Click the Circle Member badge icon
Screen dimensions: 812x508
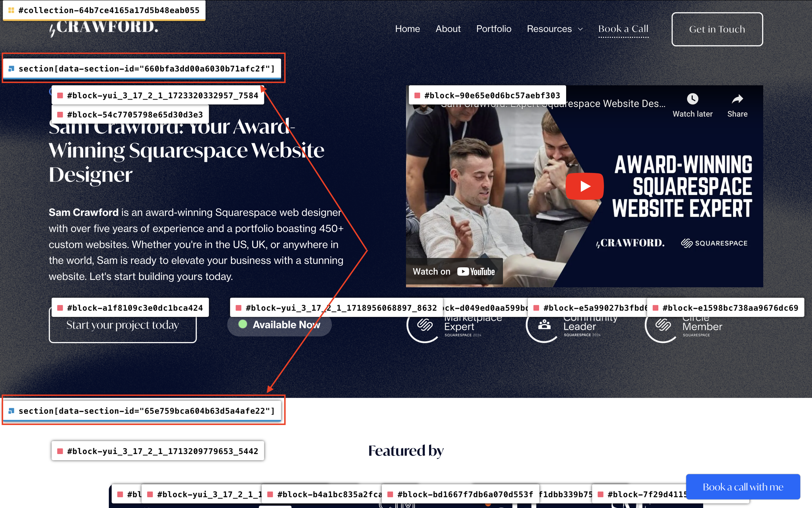[x=663, y=325]
